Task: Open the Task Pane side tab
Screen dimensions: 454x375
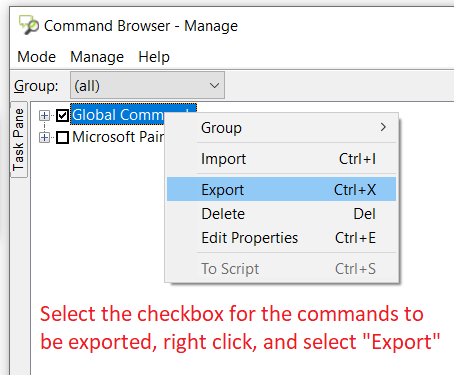Action: coord(19,139)
